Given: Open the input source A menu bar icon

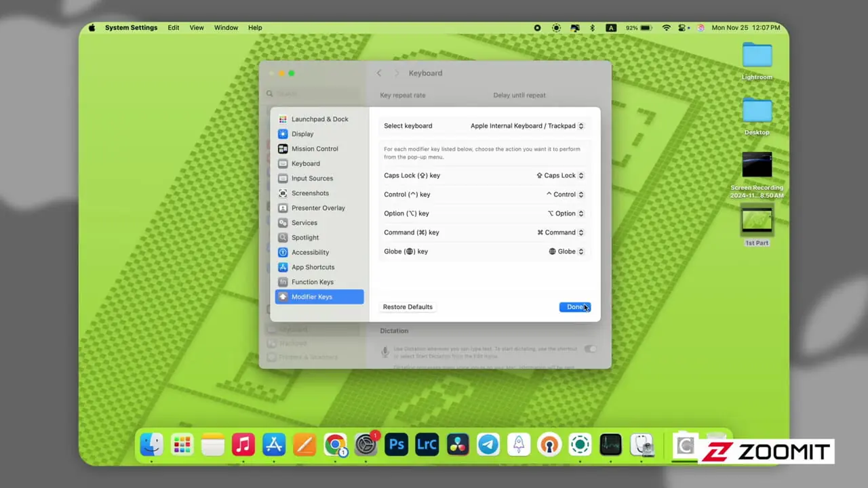Looking at the screenshot, I should [611, 28].
